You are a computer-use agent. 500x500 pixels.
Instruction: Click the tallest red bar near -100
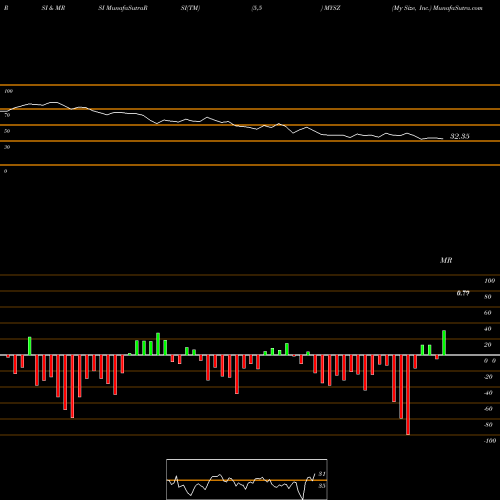pyautogui.click(x=408, y=395)
